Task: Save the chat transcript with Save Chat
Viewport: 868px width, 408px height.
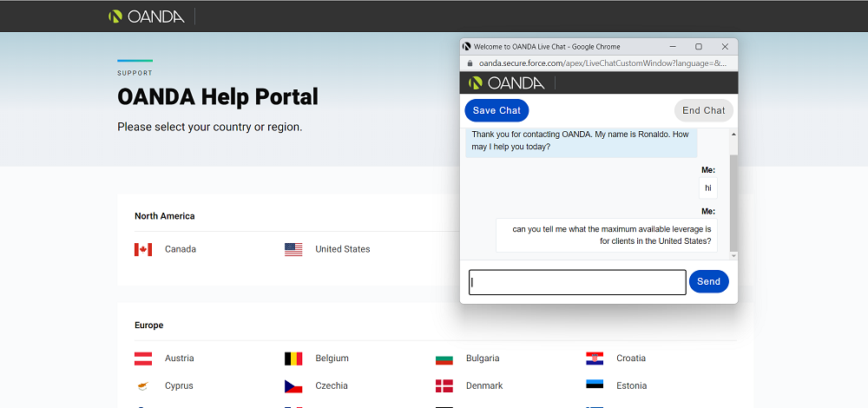Action: (496, 111)
